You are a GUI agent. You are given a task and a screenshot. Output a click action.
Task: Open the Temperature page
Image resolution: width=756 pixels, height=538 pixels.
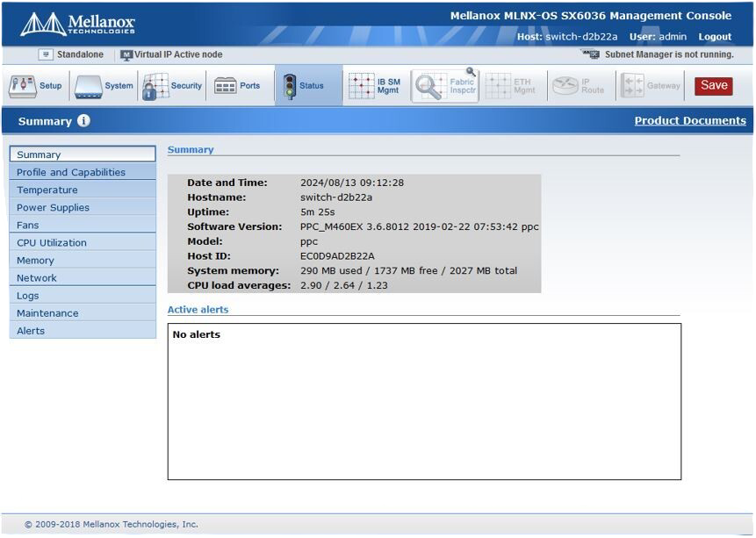point(83,190)
